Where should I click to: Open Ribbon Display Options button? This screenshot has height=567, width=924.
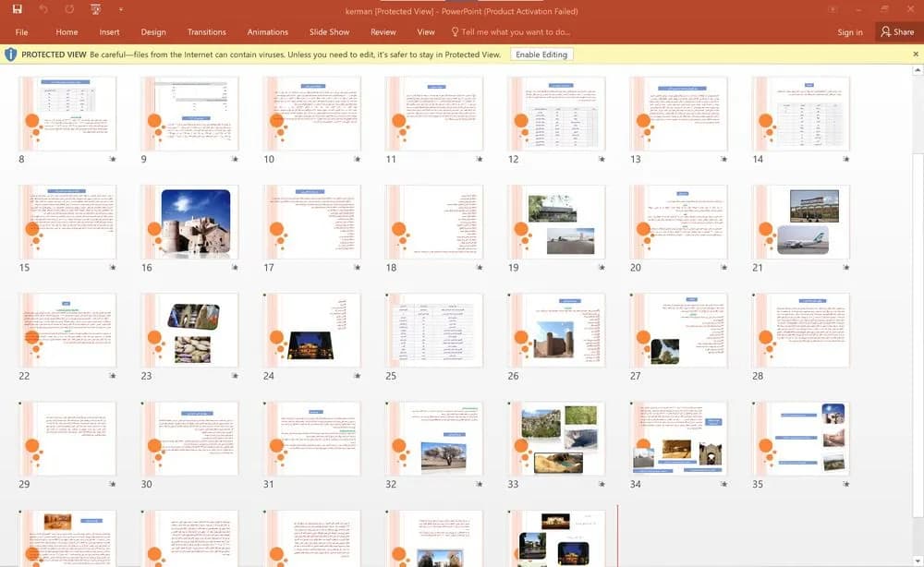[x=833, y=9]
